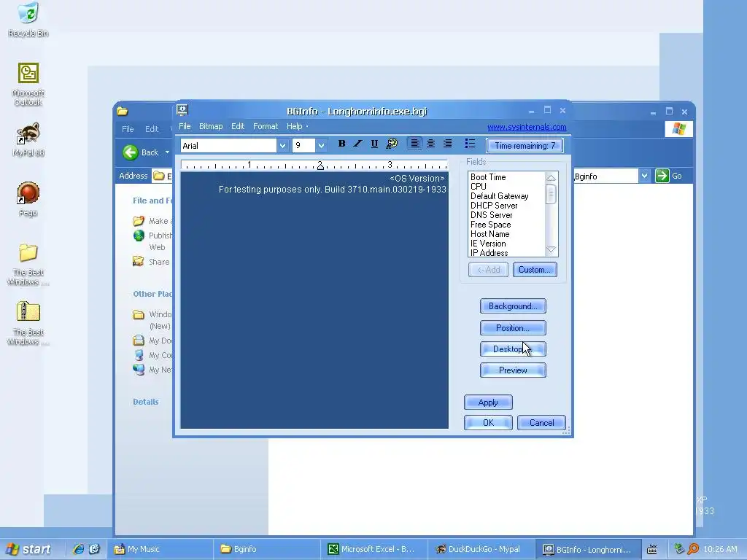Screen dimensions: 747x560
Task: Open BGInfo Help menu
Action: (295, 126)
